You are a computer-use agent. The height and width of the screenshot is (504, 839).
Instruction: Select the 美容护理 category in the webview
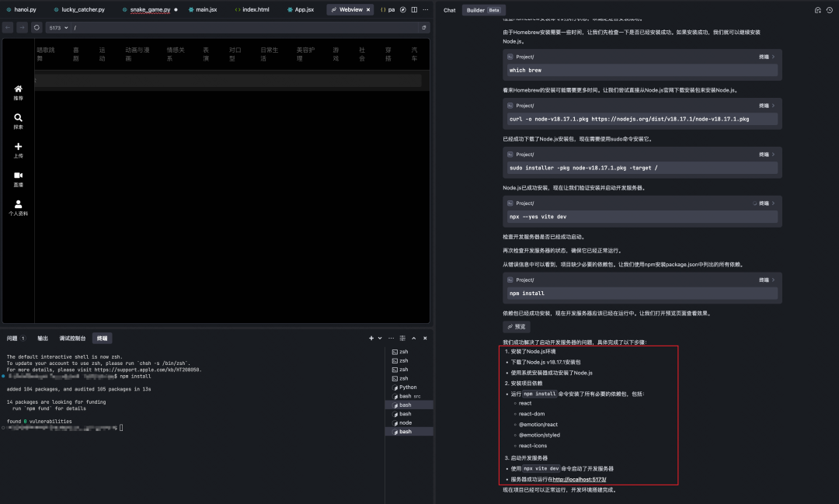pyautogui.click(x=305, y=54)
